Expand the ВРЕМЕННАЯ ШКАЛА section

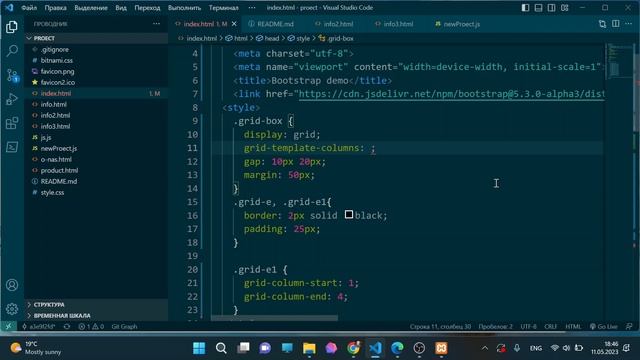click(x=96, y=316)
